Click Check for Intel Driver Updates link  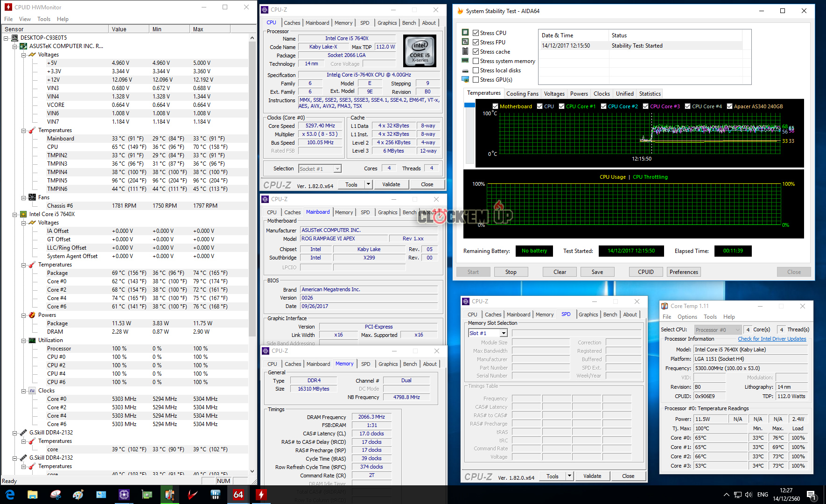point(771,339)
